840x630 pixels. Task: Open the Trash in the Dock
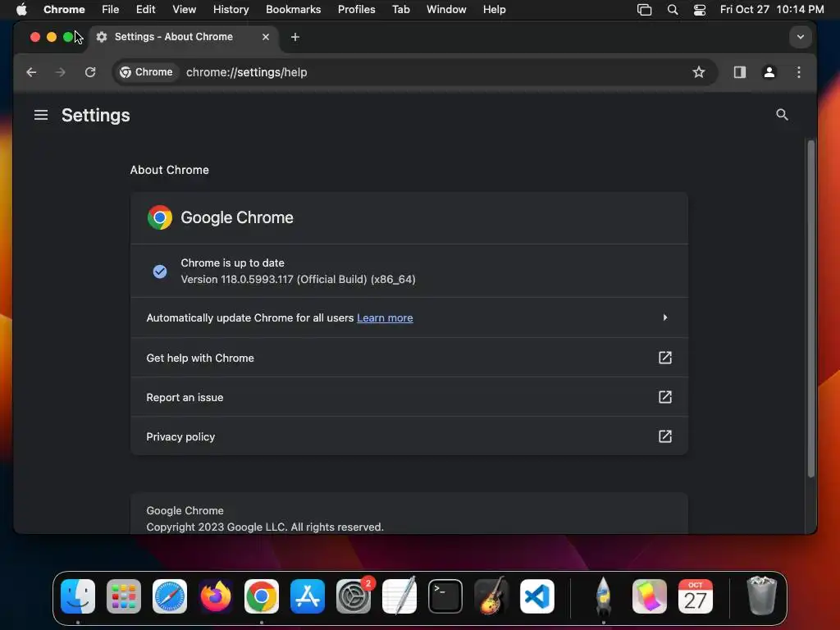point(761,596)
